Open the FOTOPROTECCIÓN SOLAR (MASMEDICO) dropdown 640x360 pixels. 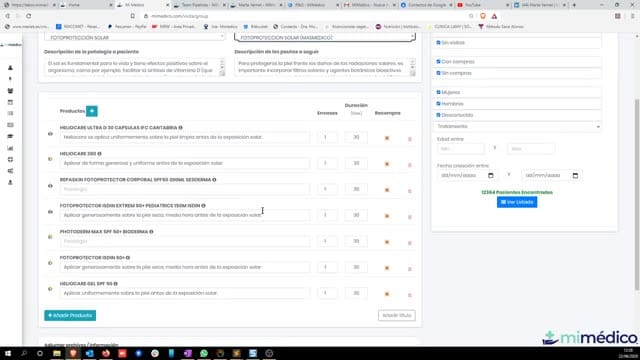click(325, 37)
